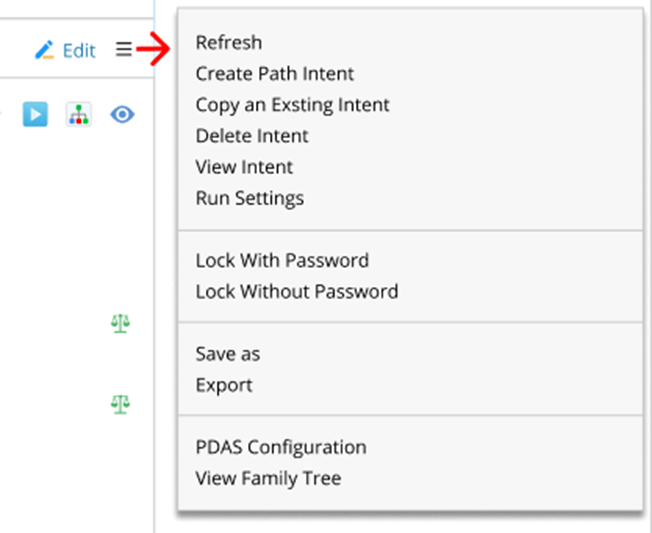652x533 pixels.
Task: Select the Export menu option
Action: (224, 385)
